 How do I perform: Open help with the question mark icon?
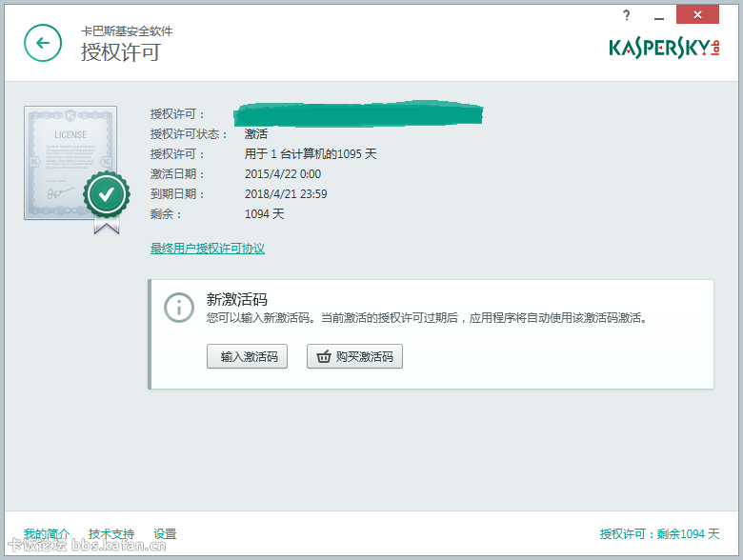pyautogui.click(x=627, y=15)
